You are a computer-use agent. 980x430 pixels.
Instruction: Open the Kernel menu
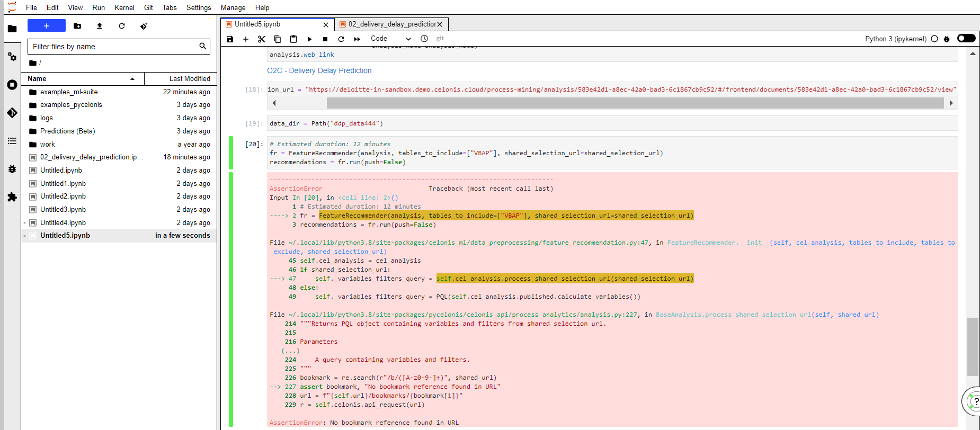coord(124,7)
